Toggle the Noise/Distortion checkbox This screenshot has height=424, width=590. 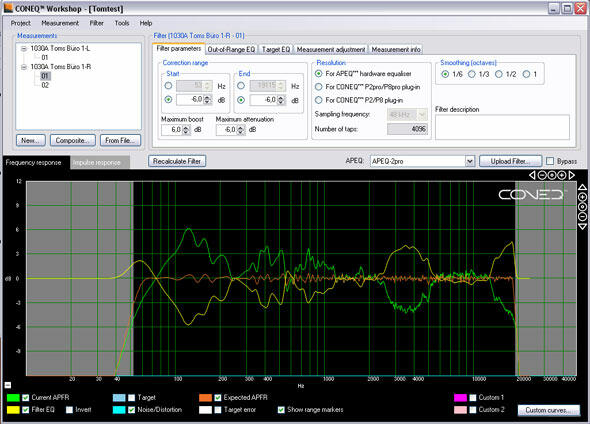coord(131,410)
